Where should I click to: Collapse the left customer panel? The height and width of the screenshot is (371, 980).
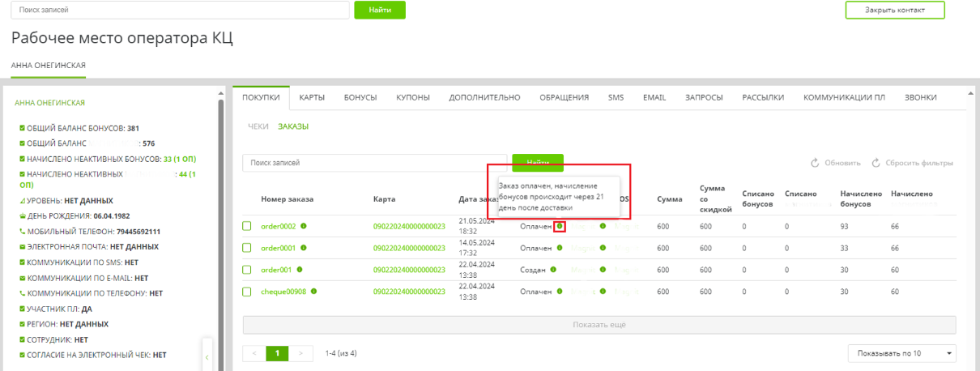(x=207, y=356)
